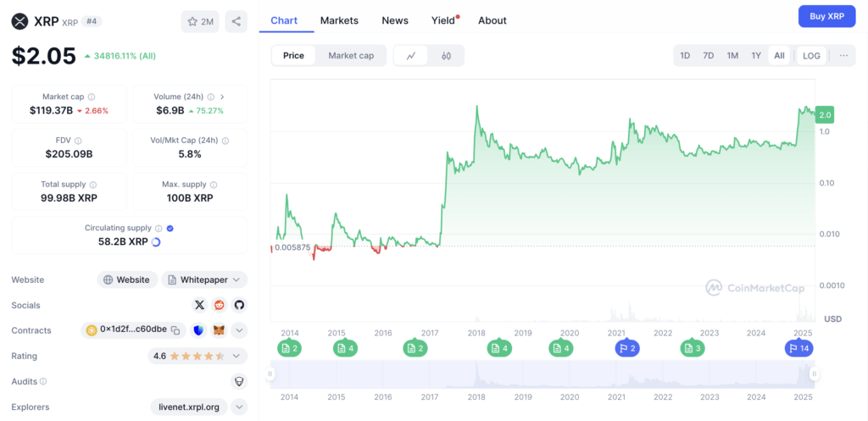Toggle the LOG scale button
This screenshot has width=868, height=421.
tap(811, 55)
